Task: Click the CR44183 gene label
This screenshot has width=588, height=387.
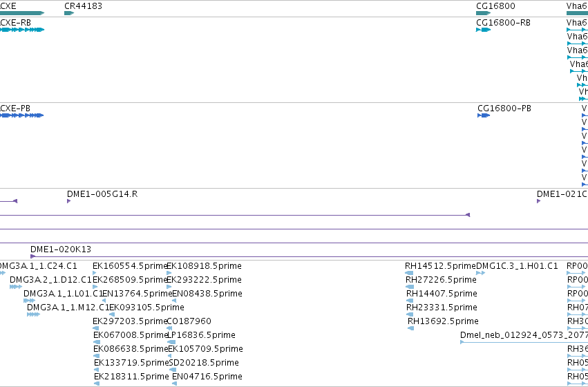Action: [x=83, y=6]
